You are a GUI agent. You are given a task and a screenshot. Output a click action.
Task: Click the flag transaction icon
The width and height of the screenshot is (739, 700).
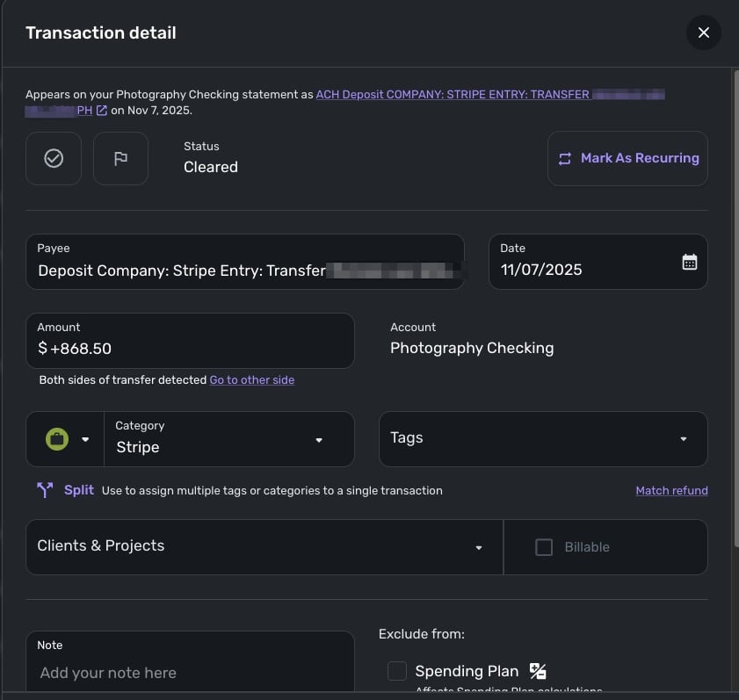tap(120, 158)
